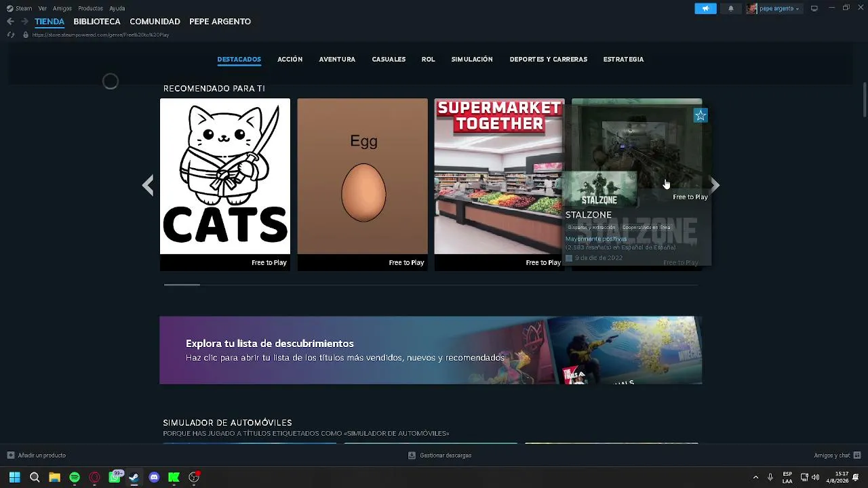Open Spotify from the taskbar
This screenshot has width=868, height=488.
coord(75,477)
